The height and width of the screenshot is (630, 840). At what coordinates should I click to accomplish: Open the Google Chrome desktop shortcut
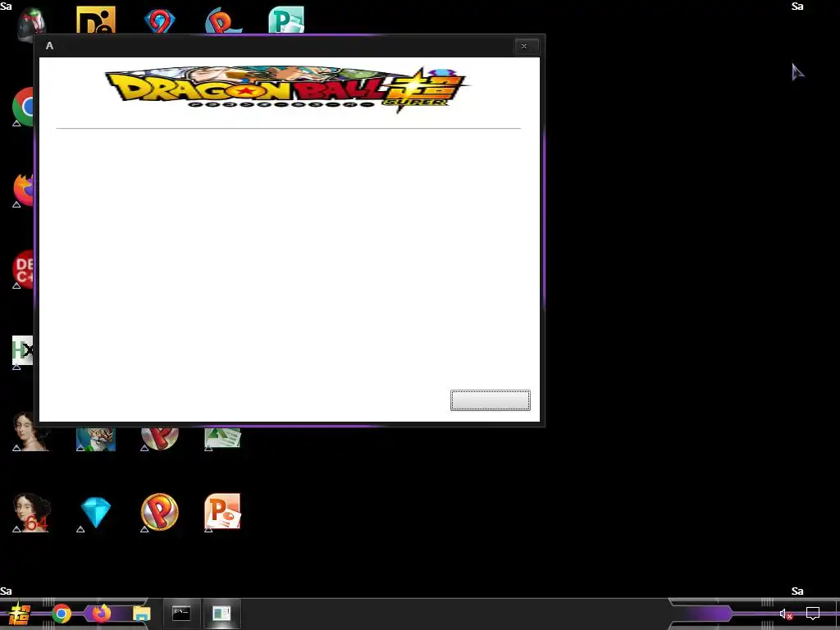point(23,107)
